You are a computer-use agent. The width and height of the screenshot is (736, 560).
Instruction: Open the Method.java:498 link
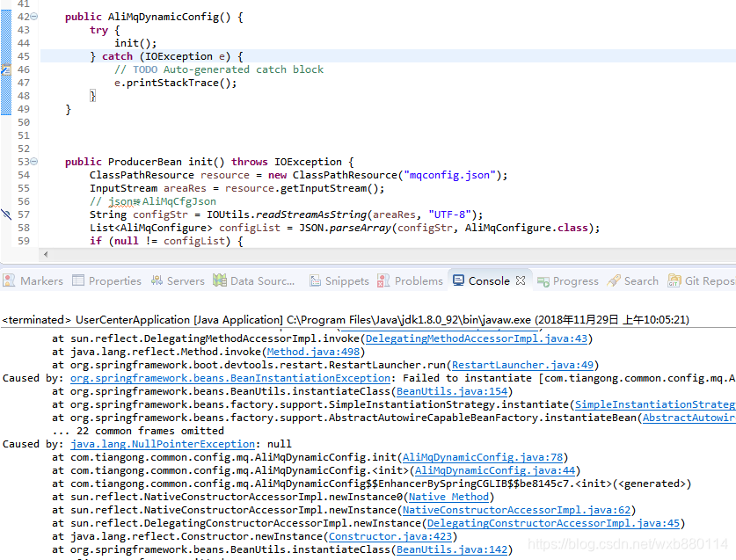pos(313,352)
